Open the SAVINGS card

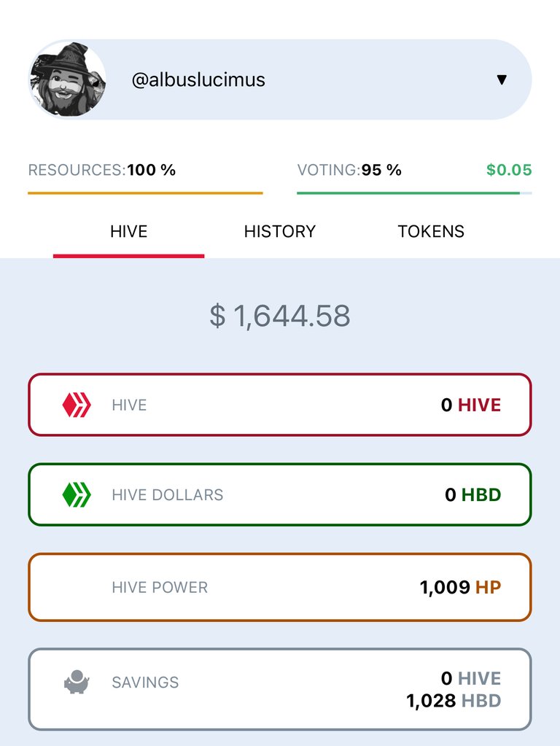[280, 689]
